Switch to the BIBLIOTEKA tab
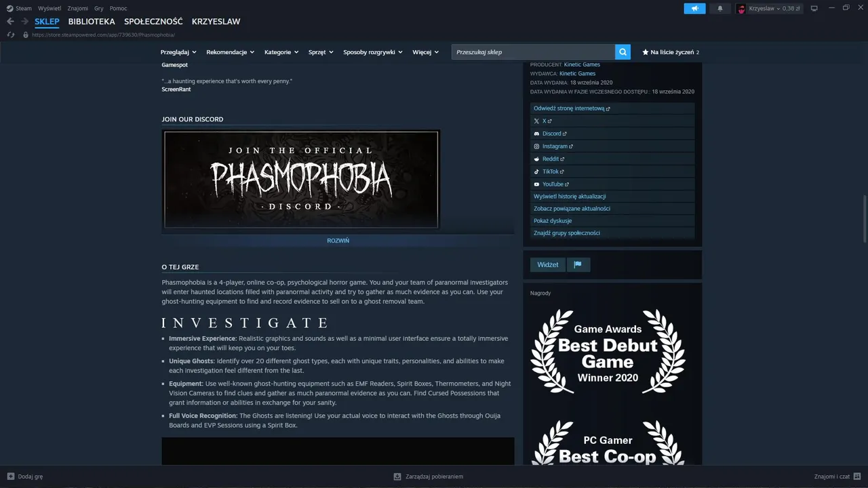This screenshot has width=868, height=488. click(x=92, y=22)
